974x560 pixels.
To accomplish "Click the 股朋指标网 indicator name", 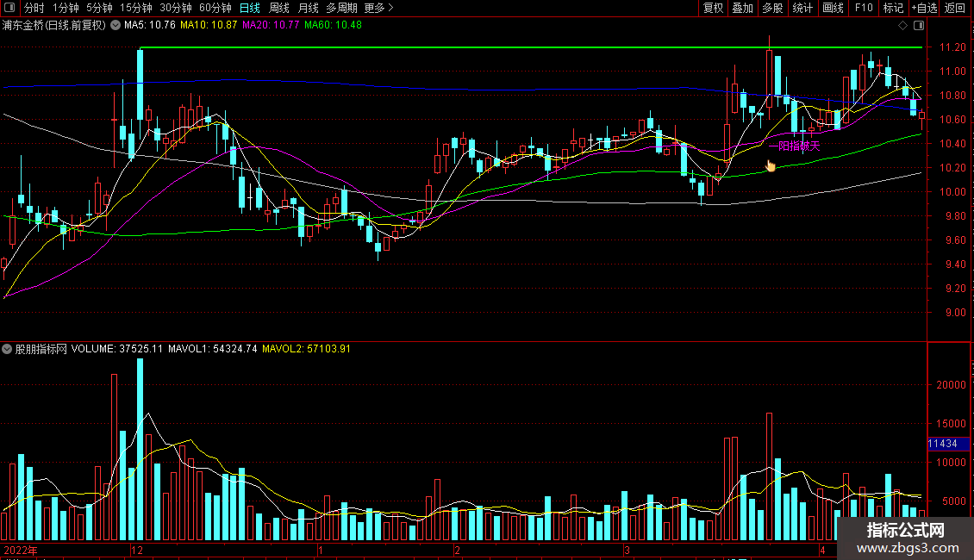I will coord(41,350).
